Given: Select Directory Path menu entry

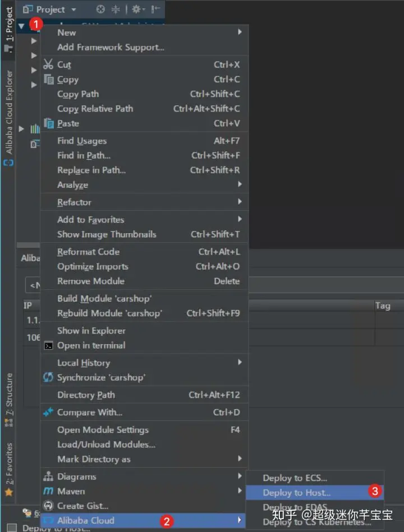Looking at the screenshot, I should click(x=145, y=395).
